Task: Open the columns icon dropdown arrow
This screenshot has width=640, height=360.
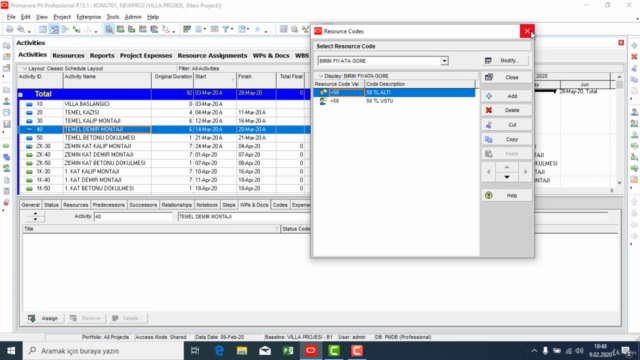Action: (x=204, y=29)
